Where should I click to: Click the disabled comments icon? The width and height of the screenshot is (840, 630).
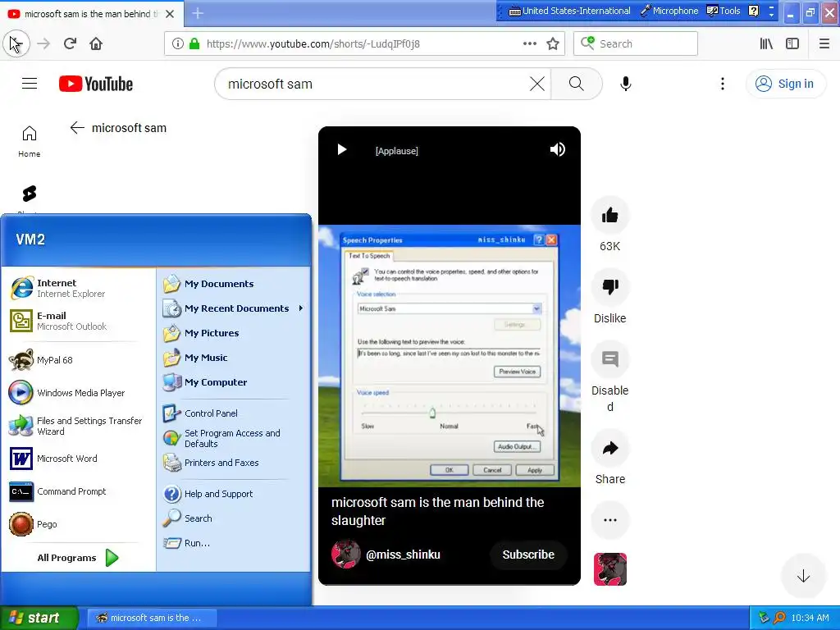tap(609, 359)
